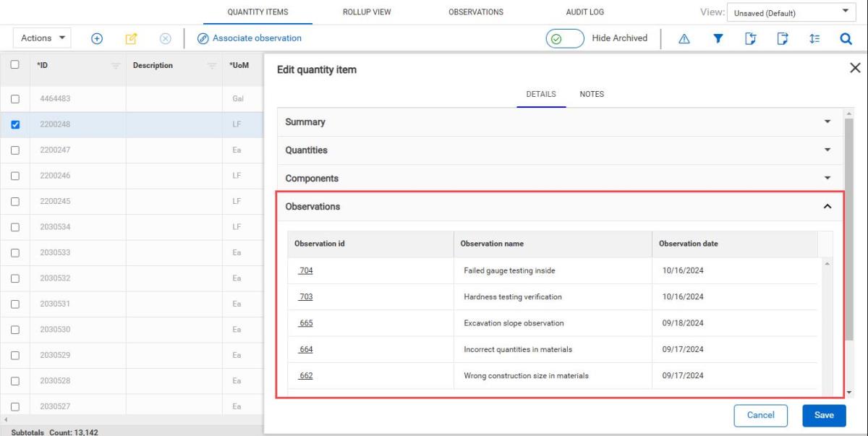Screen dimensions: 868x436
Task: Check the box for row 2200247
Action: pyautogui.click(x=15, y=150)
